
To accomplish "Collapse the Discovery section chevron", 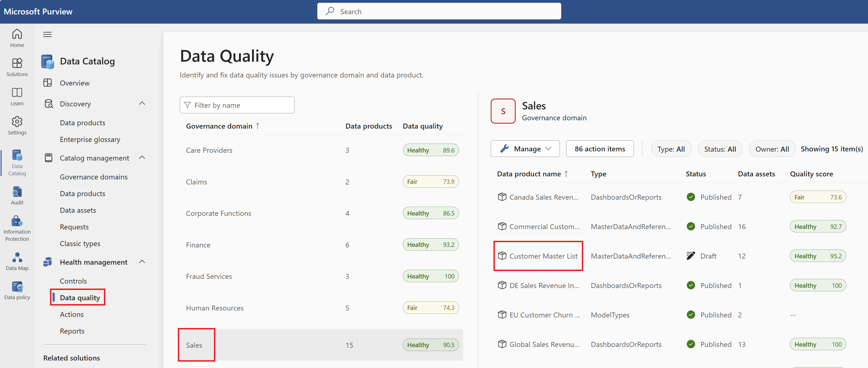I will (142, 103).
